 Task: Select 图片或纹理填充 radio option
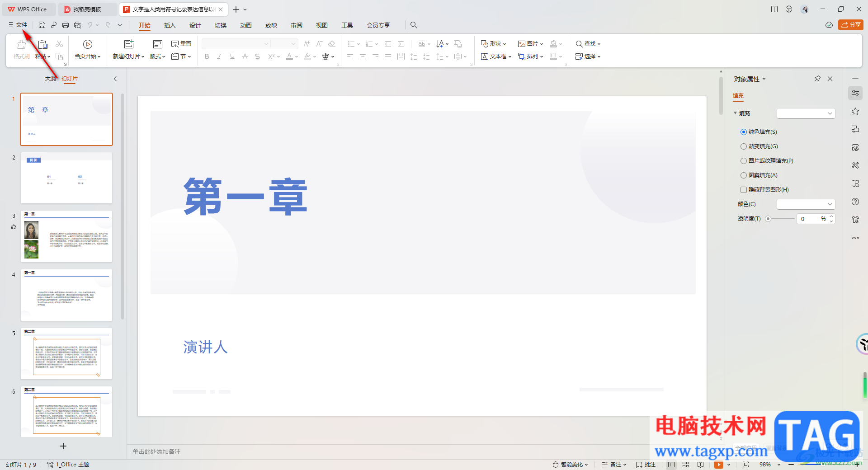click(743, 161)
